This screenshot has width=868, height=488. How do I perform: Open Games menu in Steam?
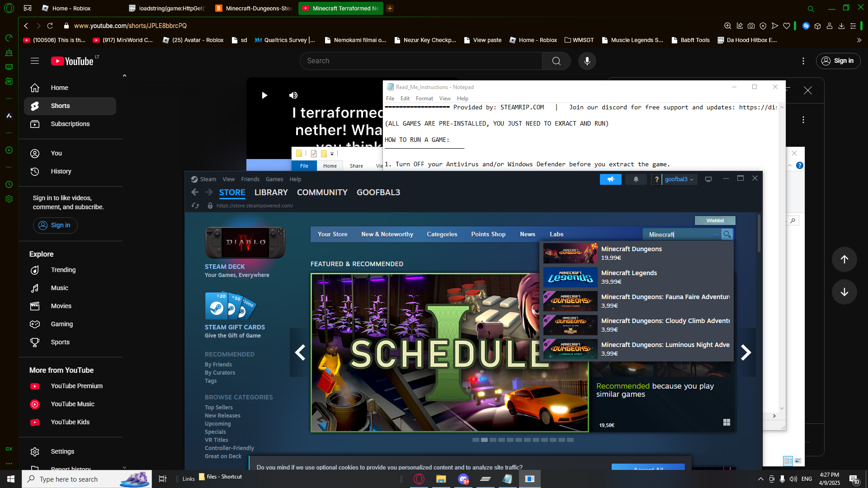[x=274, y=179]
